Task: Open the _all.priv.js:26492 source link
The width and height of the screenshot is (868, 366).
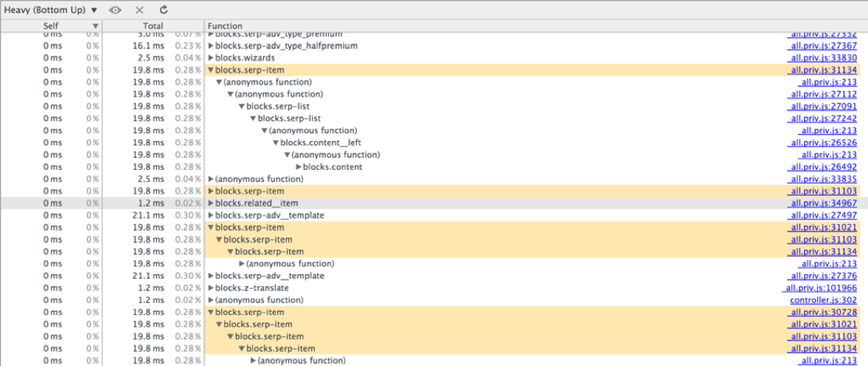Action: [x=822, y=167]
